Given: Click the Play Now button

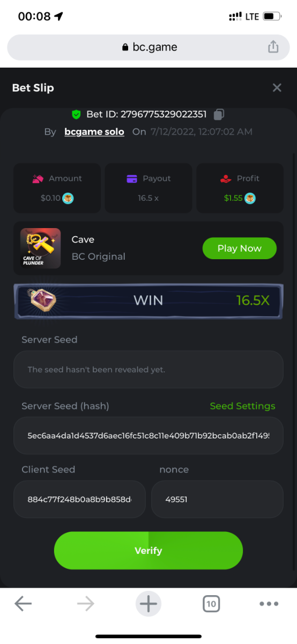Looking at the screenshot, I should [239, 248].
